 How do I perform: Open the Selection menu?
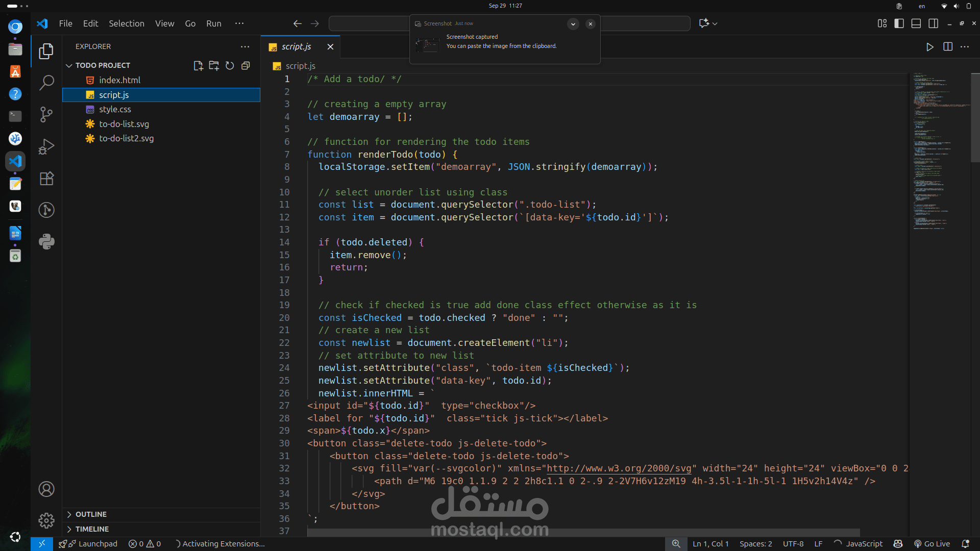coord(126,23)
